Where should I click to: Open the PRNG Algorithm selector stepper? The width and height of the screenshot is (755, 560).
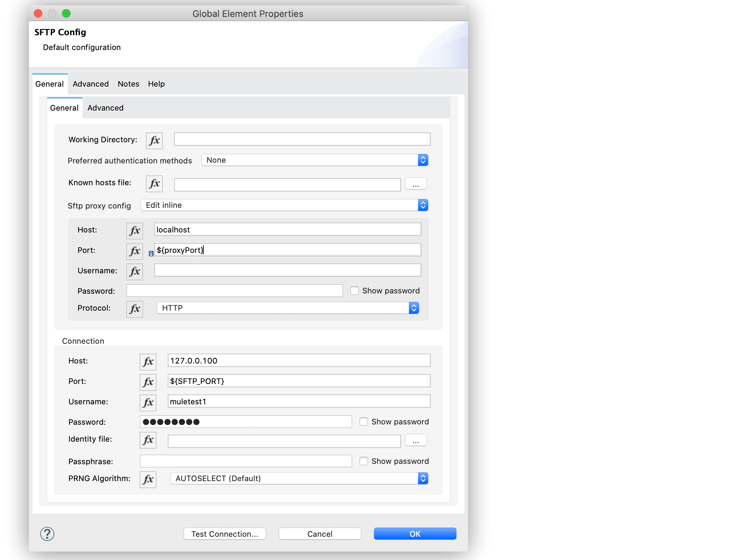tap(422, 478)
